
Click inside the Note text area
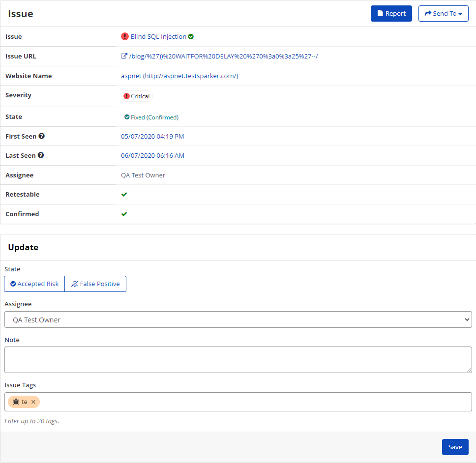[x=238, y=359]
